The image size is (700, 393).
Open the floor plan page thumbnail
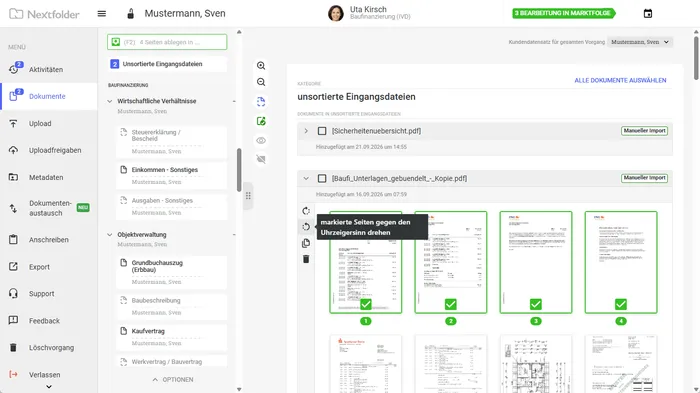click(x=536, y=364)
